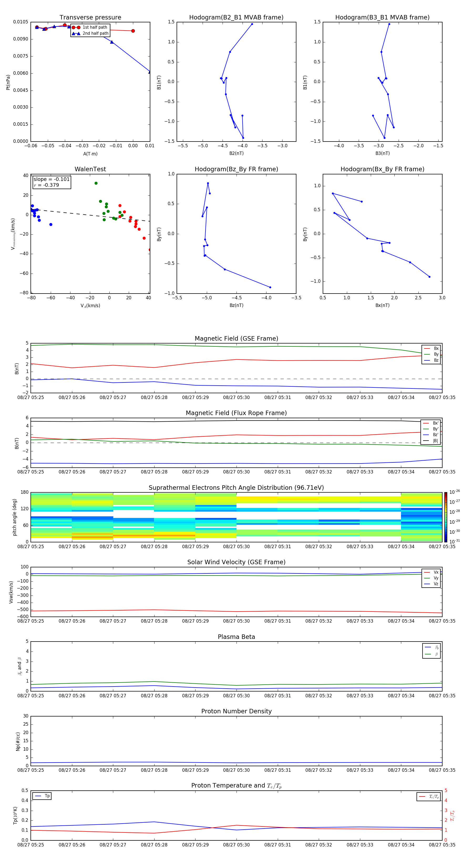The image size is (473, 868).
Task: Click 08/27 05:33 tick under Solar Wind Velocity
Action: (x=360, y=621)
